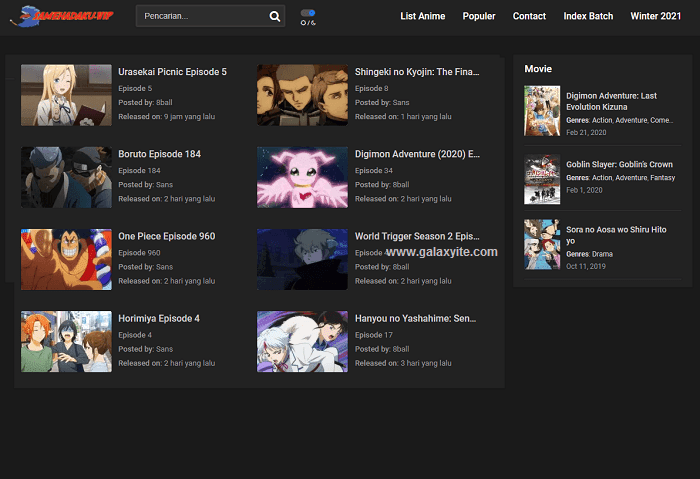The image size is (700, 479).
Task: Open Sora no Aosa wo Shiru poster
Action: (542, 245)
